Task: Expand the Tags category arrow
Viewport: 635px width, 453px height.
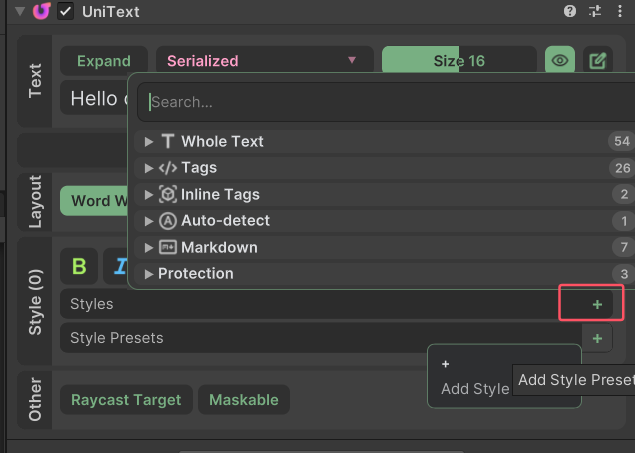Action: point(149,168)
